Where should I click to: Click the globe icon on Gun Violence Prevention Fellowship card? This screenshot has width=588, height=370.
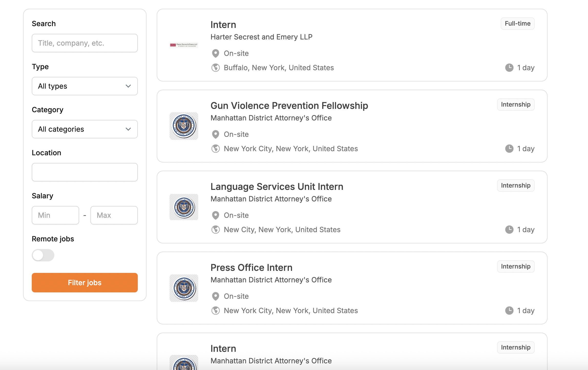pyautogui.click(x=216, y=149)
